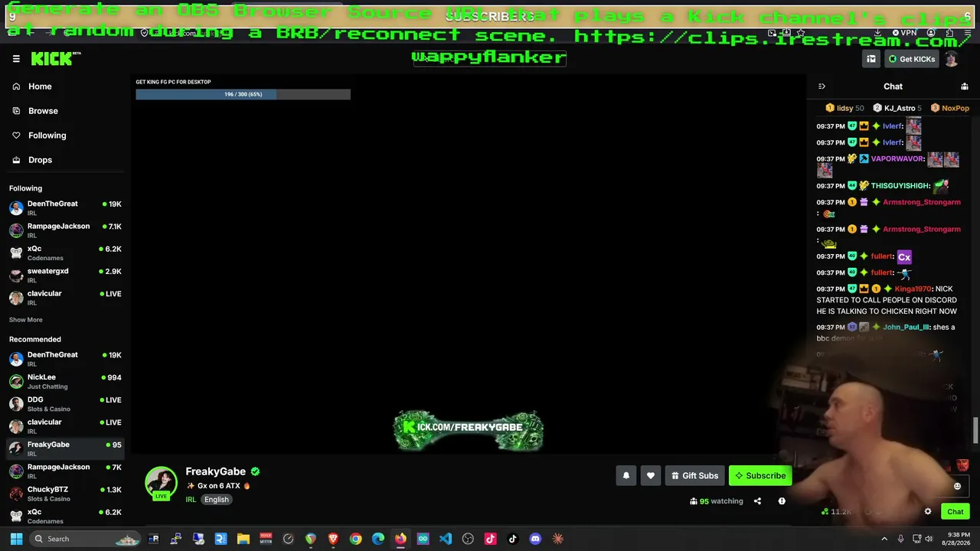The width and height of the screenshot is (980, 551).
Task: Open the chat gift leaderboard icon
Action: pos(965,86)
